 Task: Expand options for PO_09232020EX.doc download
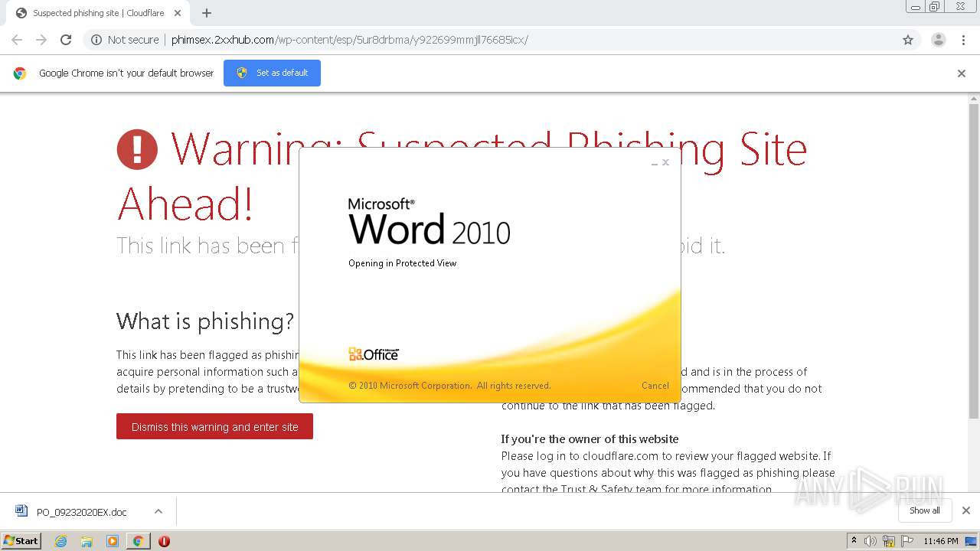(158, 511)
